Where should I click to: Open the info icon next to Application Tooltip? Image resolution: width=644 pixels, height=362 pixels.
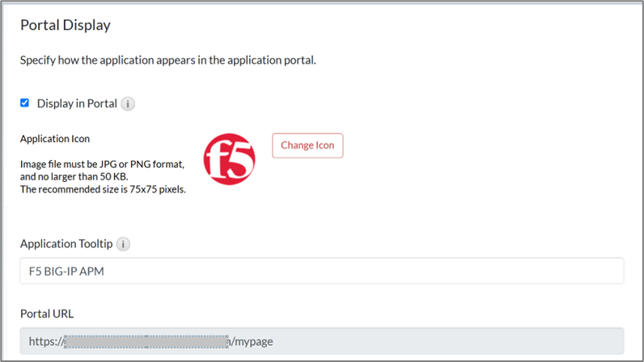tap(123, 244)
